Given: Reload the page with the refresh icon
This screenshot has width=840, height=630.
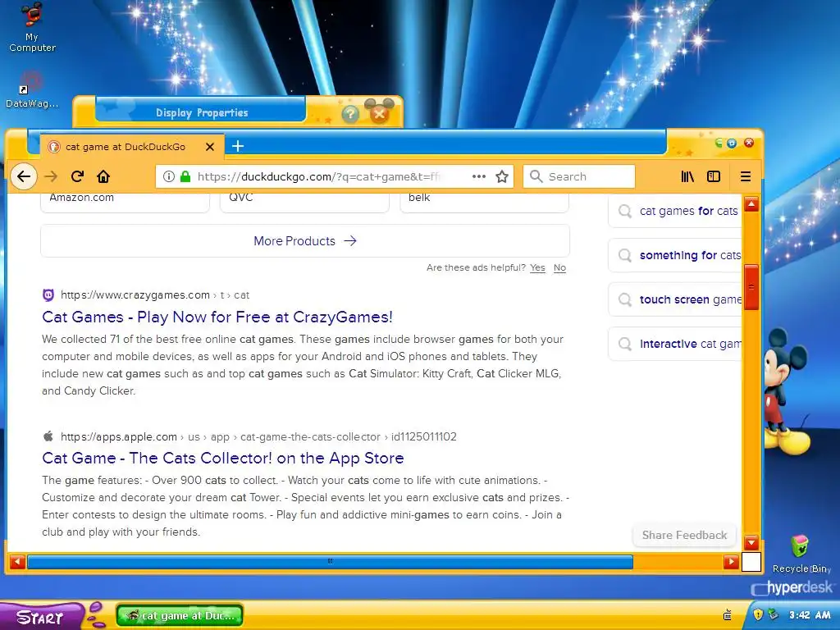Looking at the screenshot, I should click(77, 176).
